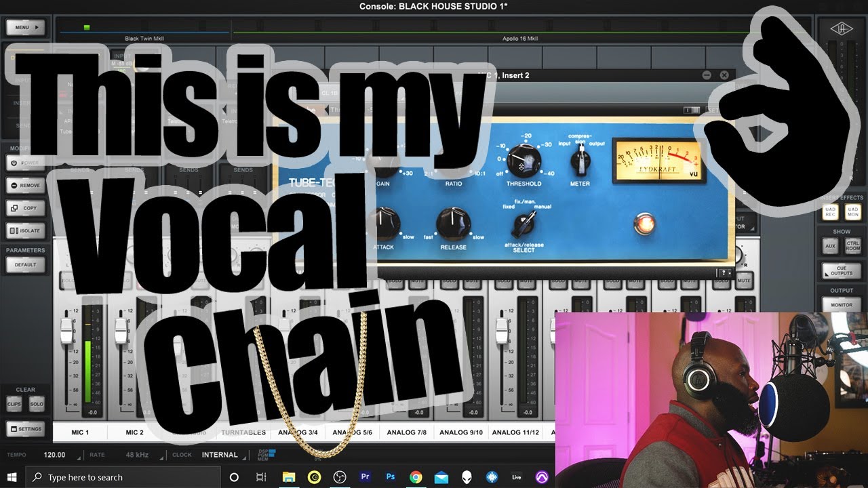Click the THRESHOLD knob on the compressor

(524, 160)
